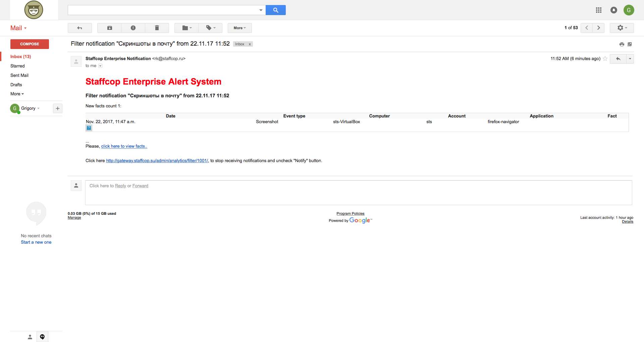
Task: Focus the mail search field
Action: (163, 10)
